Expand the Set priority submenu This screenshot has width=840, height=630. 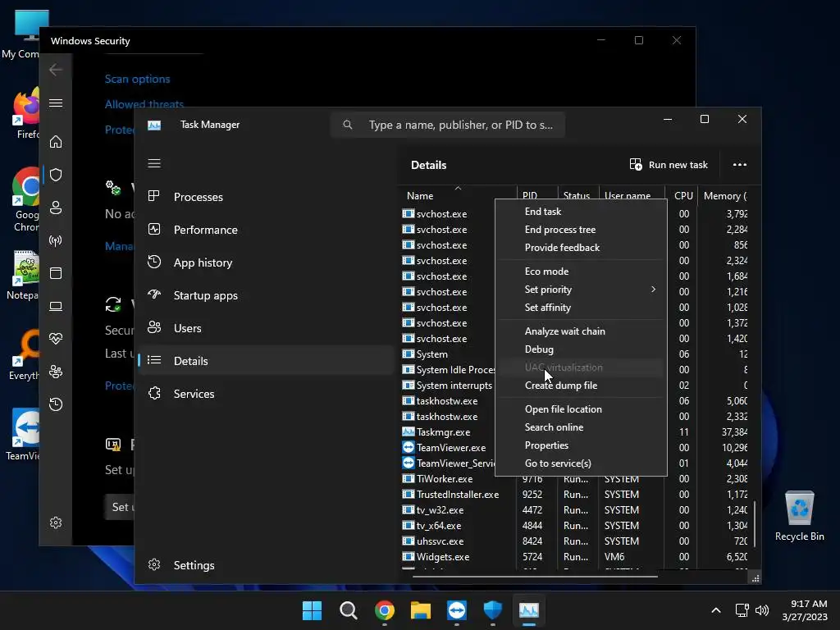(582, 290)
